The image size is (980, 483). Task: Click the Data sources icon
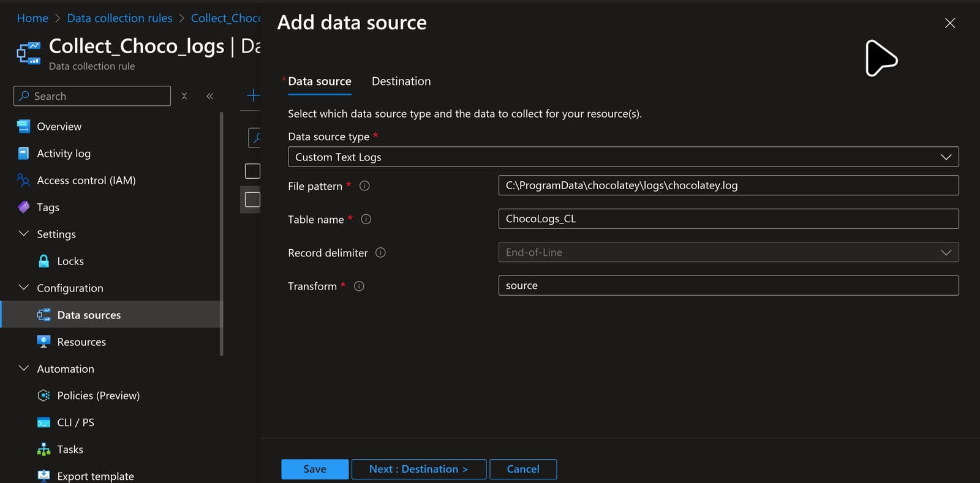coord(43,315)
